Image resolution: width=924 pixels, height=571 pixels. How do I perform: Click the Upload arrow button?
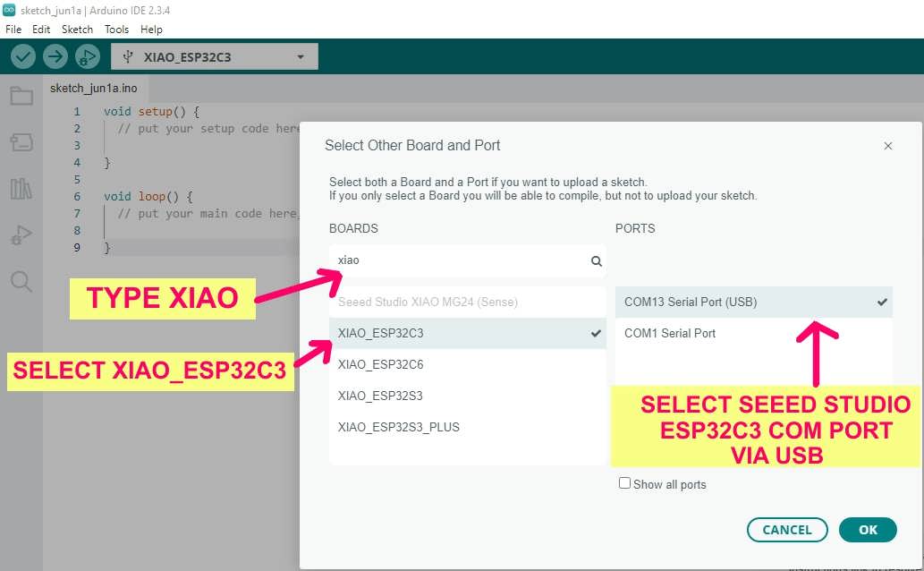tap(55, 56)
